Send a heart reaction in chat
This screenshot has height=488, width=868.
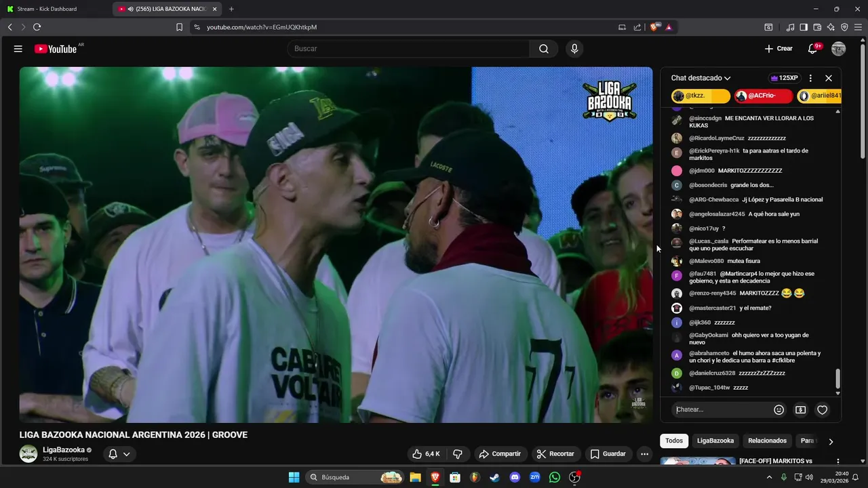click(823, 409)
